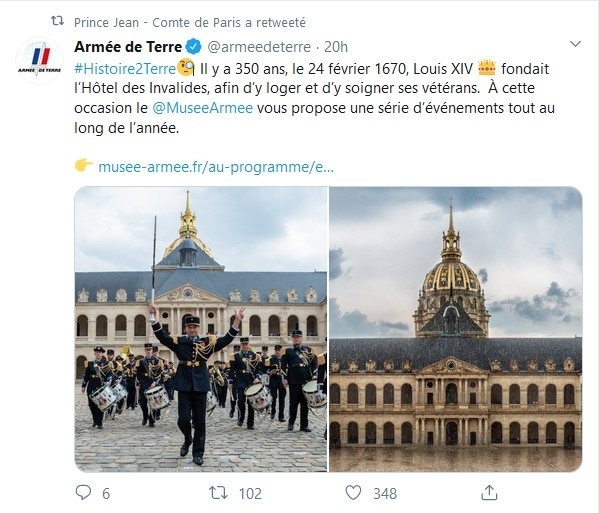View the 6 replies count

(x=106, y=494)
